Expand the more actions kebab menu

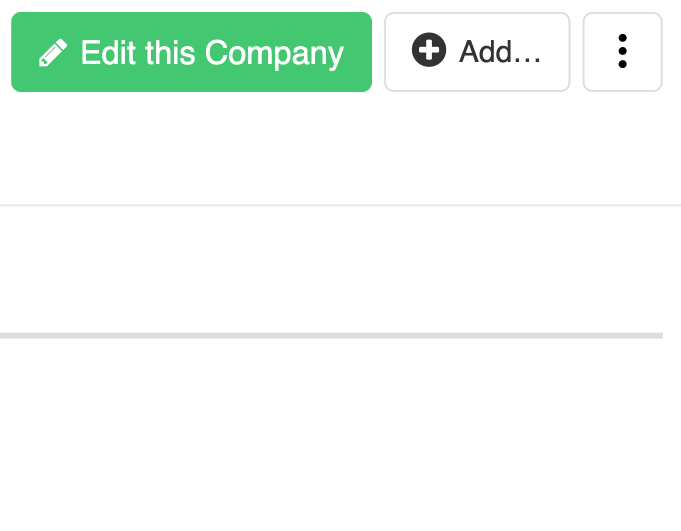pos(622,52)
